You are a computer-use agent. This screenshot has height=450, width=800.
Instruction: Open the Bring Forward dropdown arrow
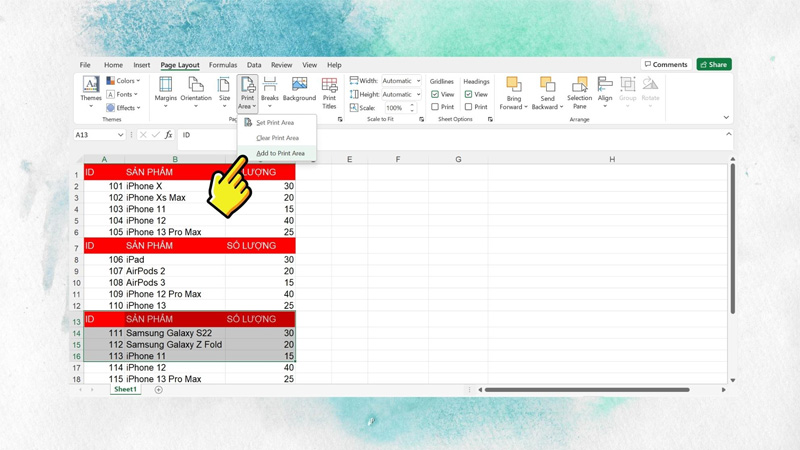click(x=526, y=107)
